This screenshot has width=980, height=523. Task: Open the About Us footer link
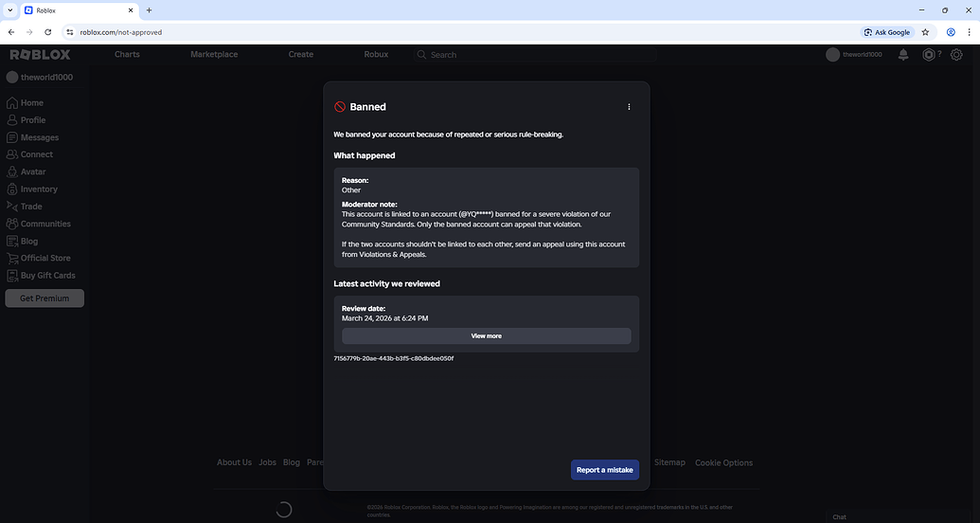pyautogui.click(x=235, y=462)
